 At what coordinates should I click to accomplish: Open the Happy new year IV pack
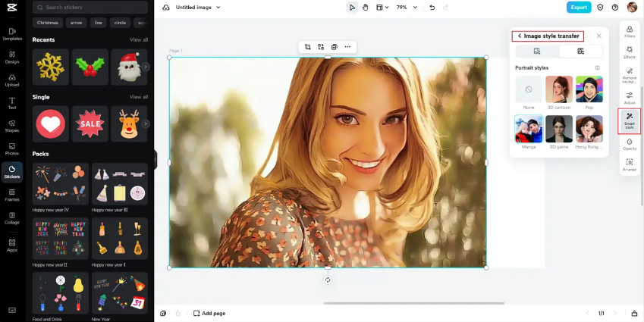tap(61, 184)
